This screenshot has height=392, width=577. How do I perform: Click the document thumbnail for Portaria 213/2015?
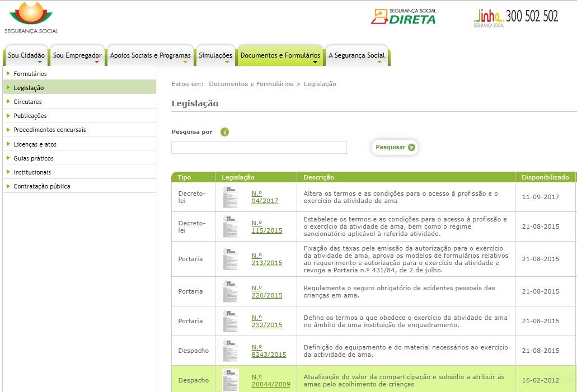pyautogui.click(x=230, y=259)
